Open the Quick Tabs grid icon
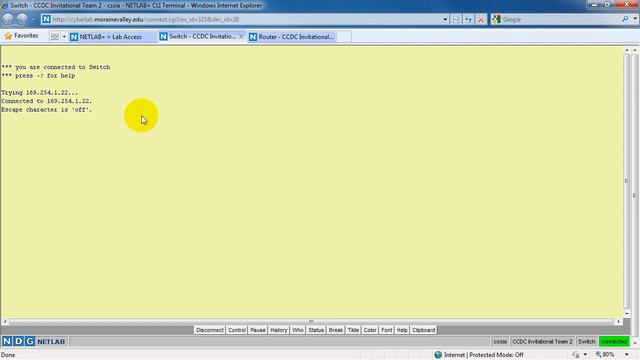The width and height of the screenshot is (640, 360). [x=54, y=37]
